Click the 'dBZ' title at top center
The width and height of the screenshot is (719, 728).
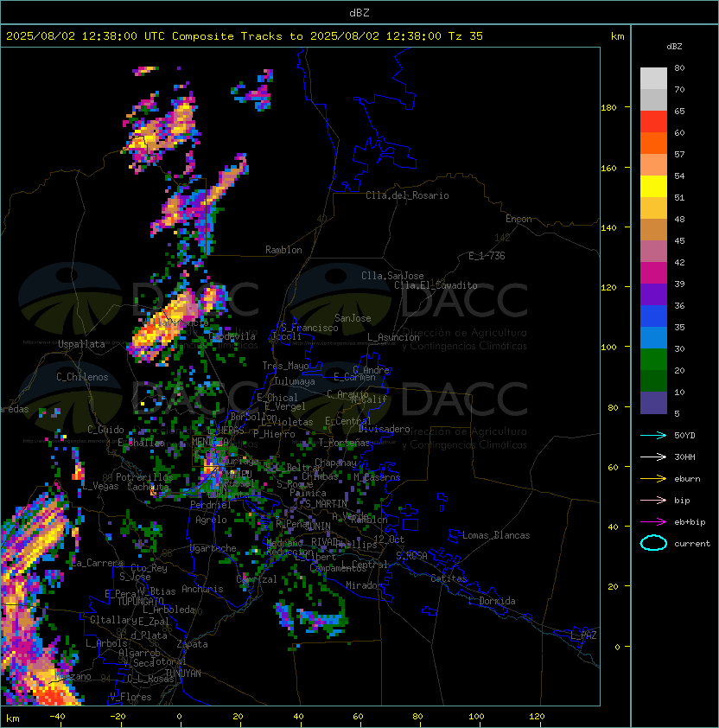359,13
